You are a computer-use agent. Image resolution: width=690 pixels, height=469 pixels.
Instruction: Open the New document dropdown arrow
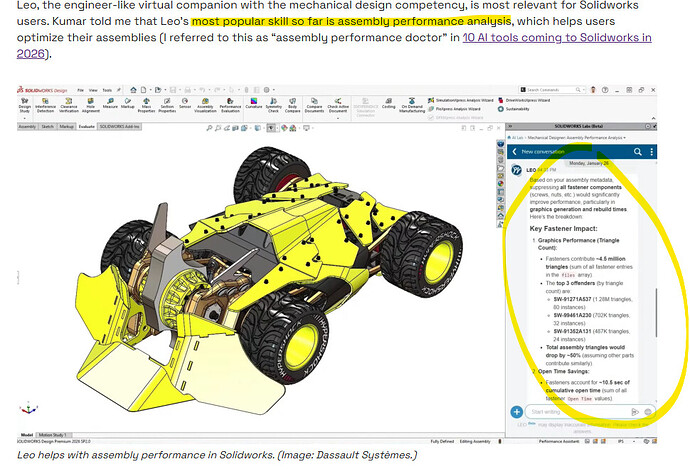(x=150, y=90)
